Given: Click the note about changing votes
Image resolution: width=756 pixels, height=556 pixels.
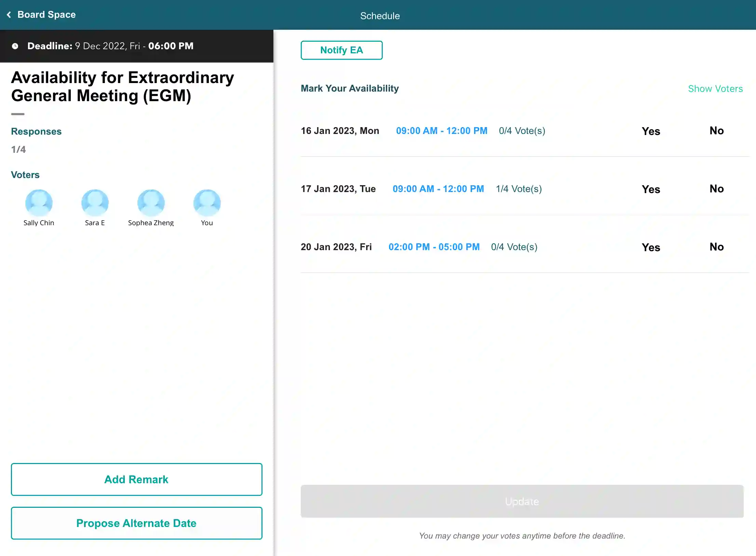Looking at the screenshot, I should (522, 536).
